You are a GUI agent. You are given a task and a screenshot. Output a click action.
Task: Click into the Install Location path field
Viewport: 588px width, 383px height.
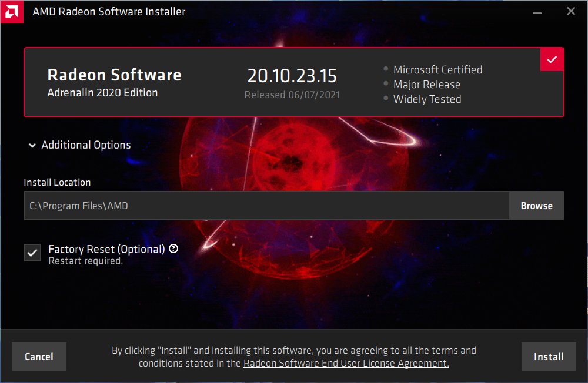click(266, 206)
